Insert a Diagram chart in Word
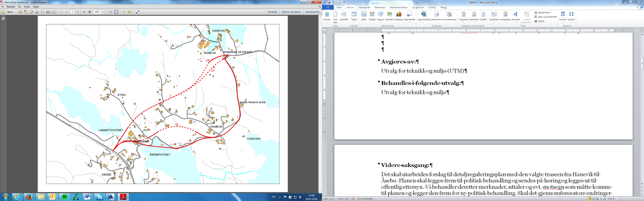Image resolution: width=644 pixels, height=201 pixels. (399, 16)
